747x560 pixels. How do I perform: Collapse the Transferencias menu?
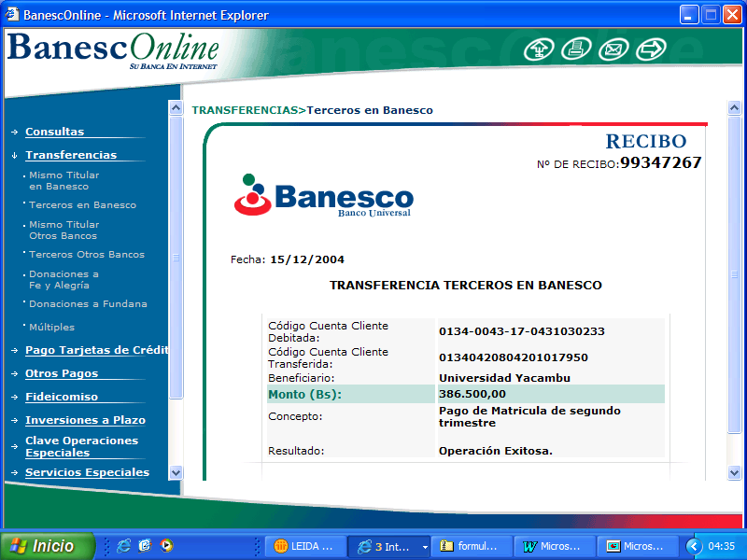click(x=71, y=155)
